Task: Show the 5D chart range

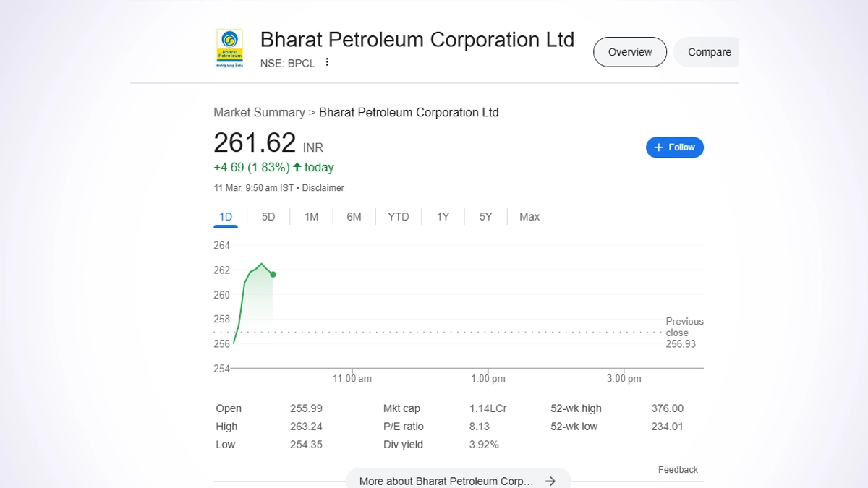Action: 268,217
